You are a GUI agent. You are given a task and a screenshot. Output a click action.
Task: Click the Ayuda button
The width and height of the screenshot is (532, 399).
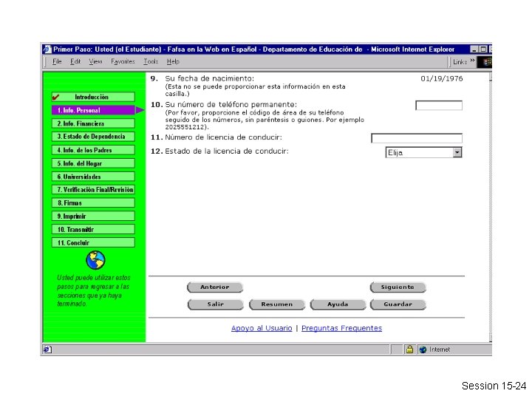(338, 304)
